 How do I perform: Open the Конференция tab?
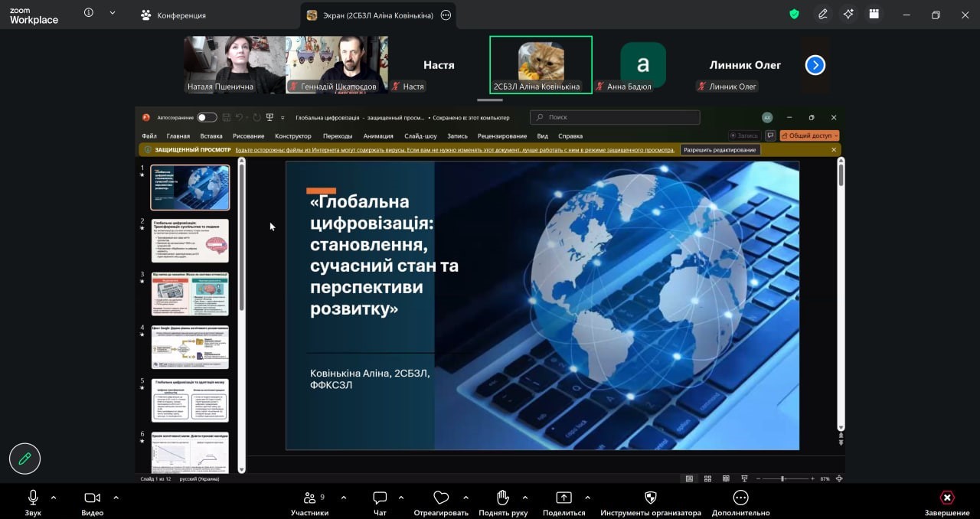[x=174, y=15]
